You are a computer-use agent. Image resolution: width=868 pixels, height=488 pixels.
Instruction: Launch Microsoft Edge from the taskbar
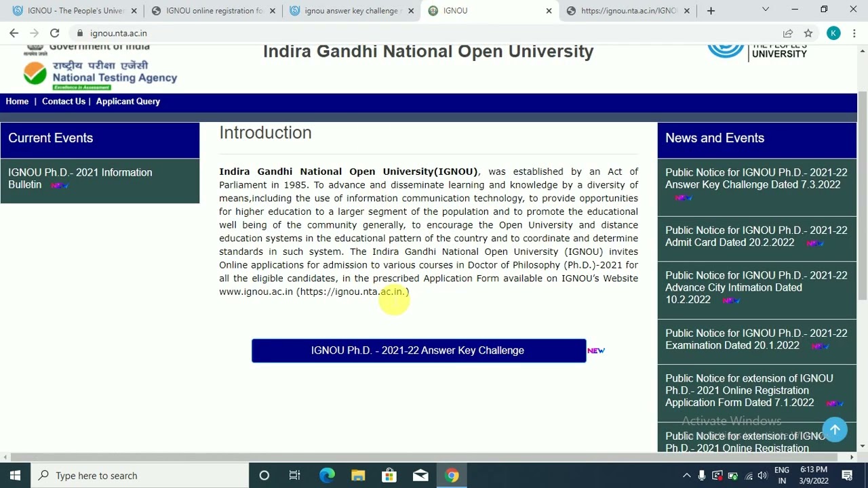click(x=327, y=476)
